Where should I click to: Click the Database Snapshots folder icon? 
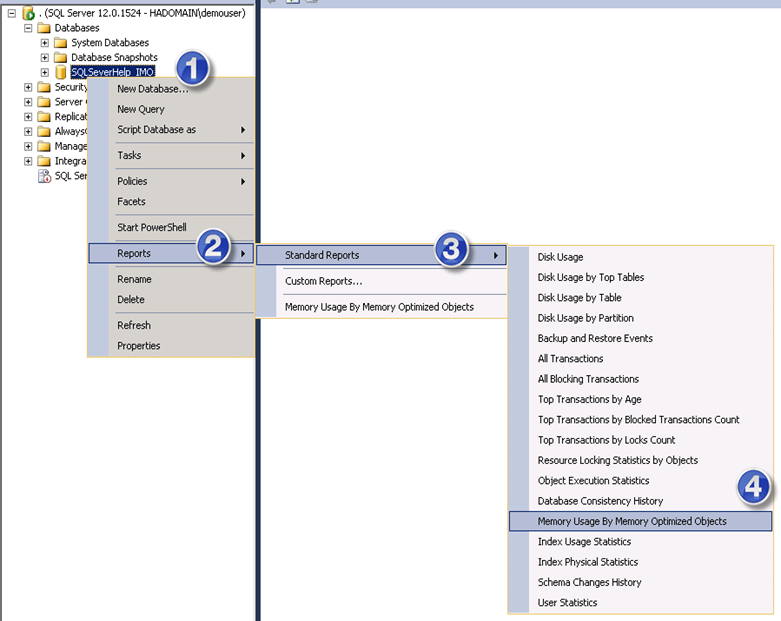click(61, 58)
